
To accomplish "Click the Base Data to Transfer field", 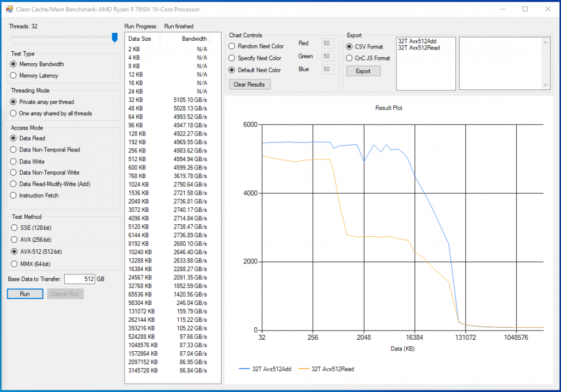I will (79, 279).
